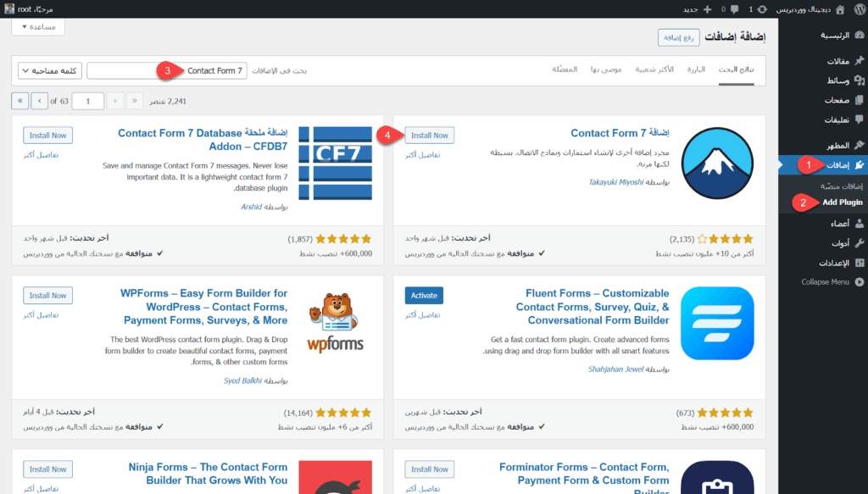Activate Fluent Forms plugin
This screenshot has height=494, width=868.
tap(424, 296)
